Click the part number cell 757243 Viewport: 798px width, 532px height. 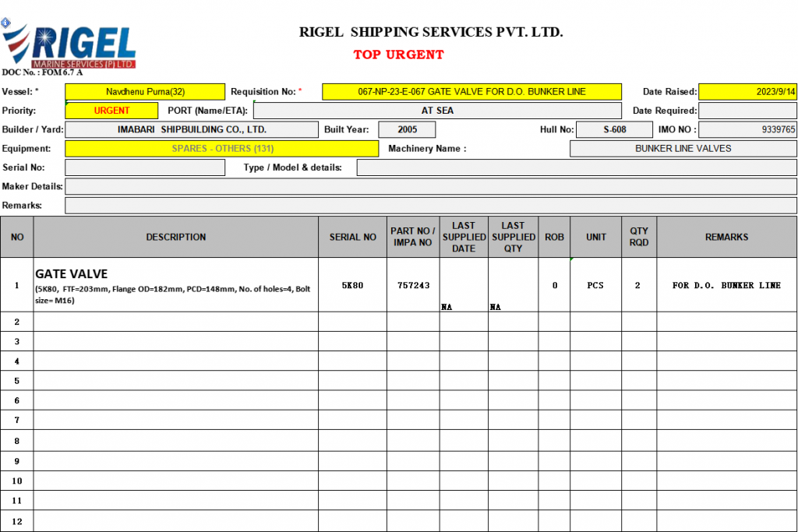pos(413,286)
